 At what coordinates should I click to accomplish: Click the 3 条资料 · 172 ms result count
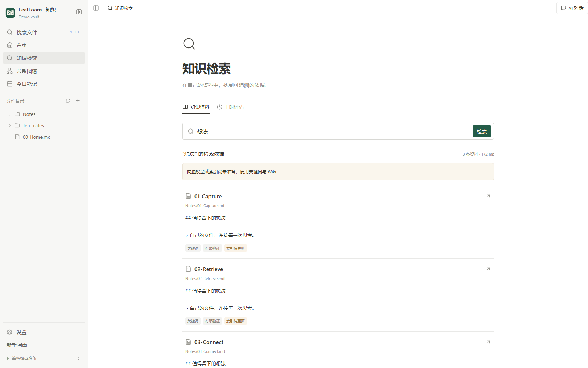478,154
